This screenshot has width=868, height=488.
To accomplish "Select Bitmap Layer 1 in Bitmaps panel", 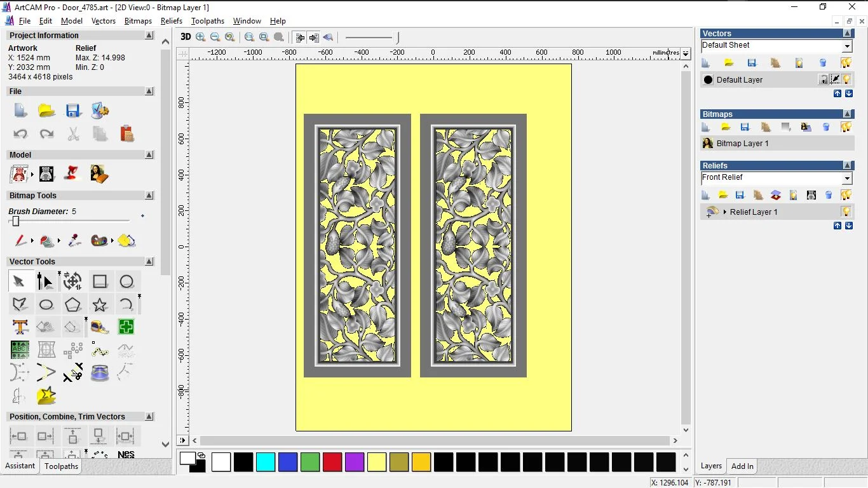I will (742, 144).
